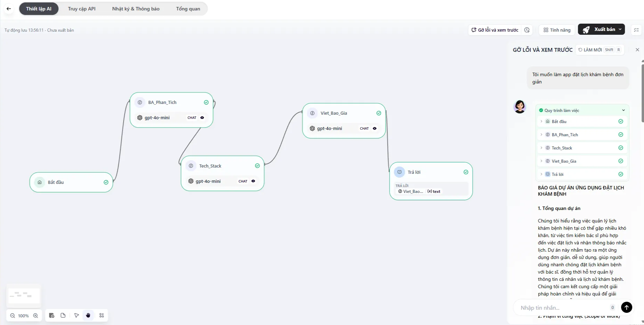The height and width of the screenshot is (325, 644).
Task: Click the add node icon in bottom toolbar
Action: (x=51, y=315)
